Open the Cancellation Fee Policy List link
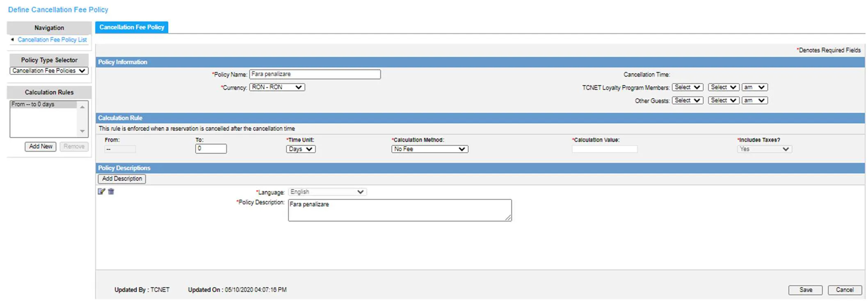This screenshot has width=868, height=301. tap(52, 40)
